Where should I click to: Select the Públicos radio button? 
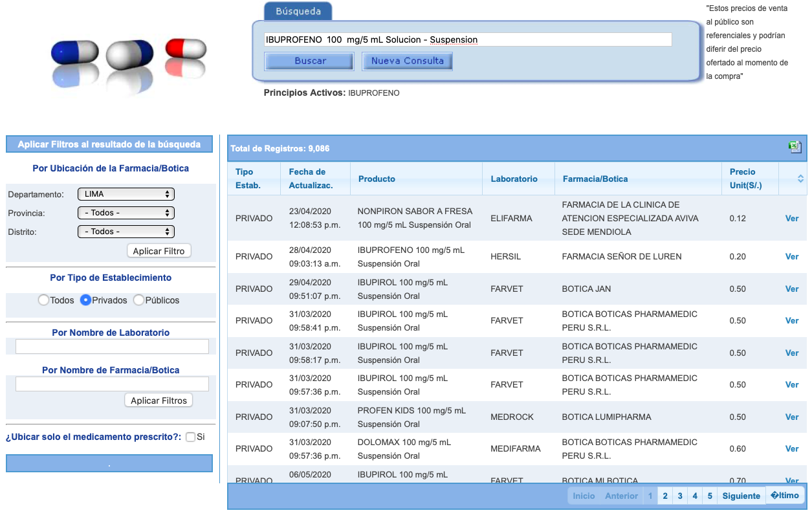point(138,300)
